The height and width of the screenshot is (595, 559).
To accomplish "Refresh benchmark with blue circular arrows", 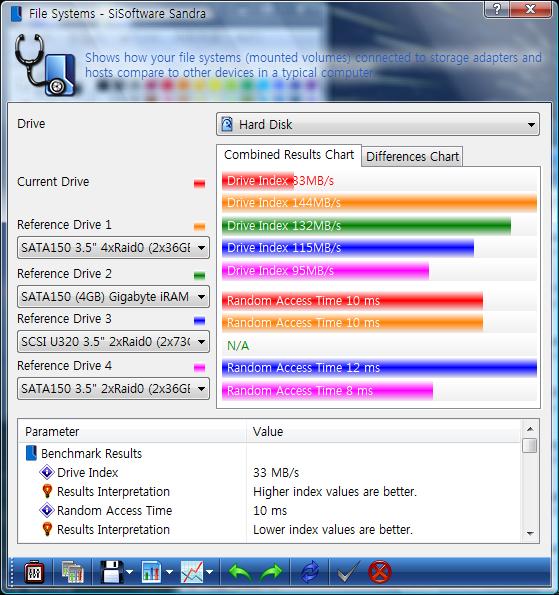I will pyautogui.click(x=310, y=573).
